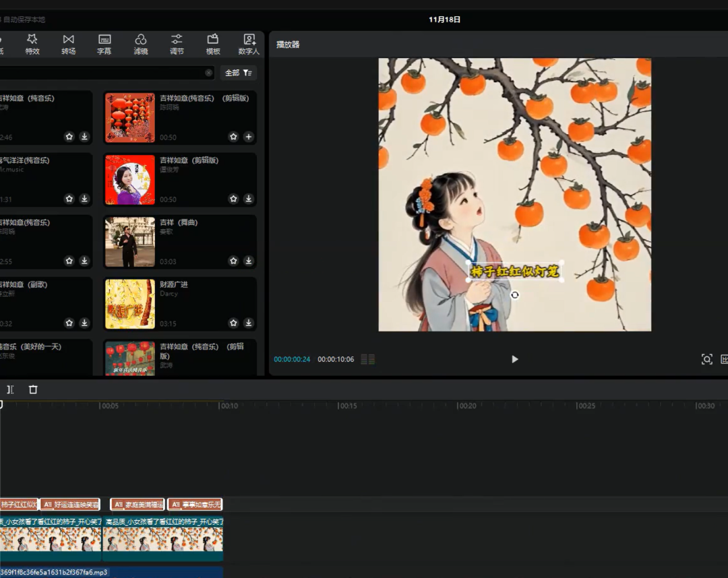The width and height of the screenshot is (728, 578).
Task: Clear the music search field
Action: pos(208,73)
